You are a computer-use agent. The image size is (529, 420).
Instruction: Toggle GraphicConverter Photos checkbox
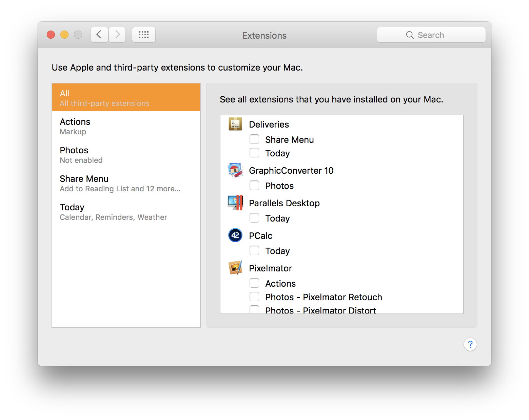254,186
